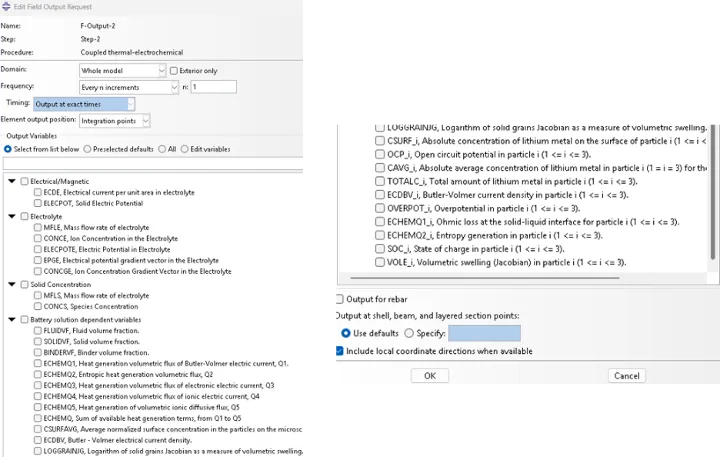The height and width of the screenshot is (458, 720).
Task: Click the Edit Field Output Request title icon
Action: click(6, 7)
